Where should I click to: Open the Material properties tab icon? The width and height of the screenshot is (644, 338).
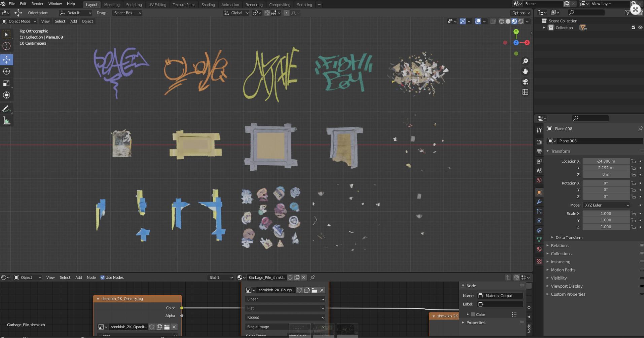pos(539,249)
